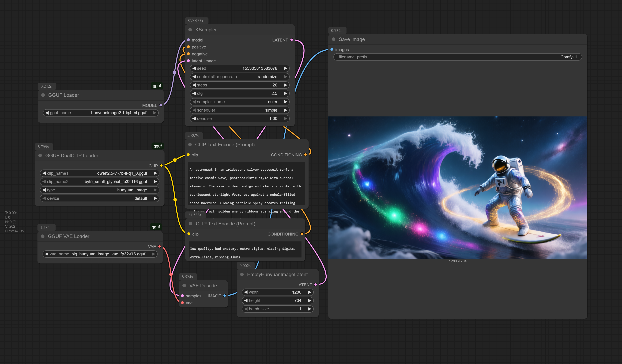Click the VAE Loader VAE output socket

coord(159,246)
